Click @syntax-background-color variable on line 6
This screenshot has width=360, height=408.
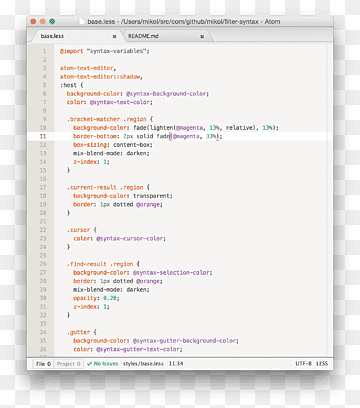pos(166,94)
